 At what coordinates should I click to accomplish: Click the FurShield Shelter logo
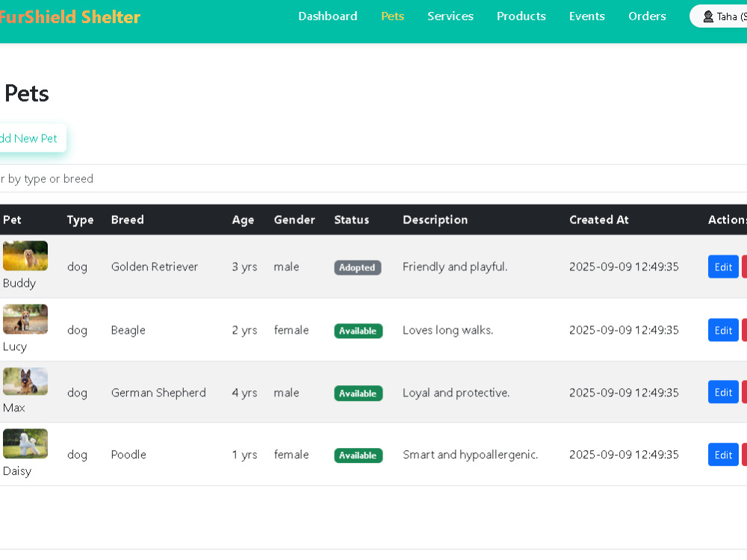69,16
